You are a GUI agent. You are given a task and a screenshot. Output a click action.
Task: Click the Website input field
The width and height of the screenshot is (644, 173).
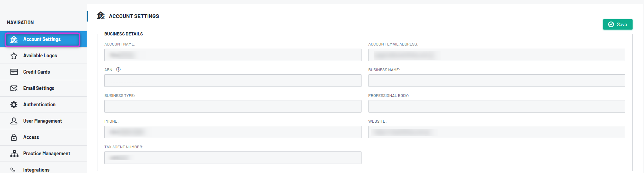[x=497, y=132]
